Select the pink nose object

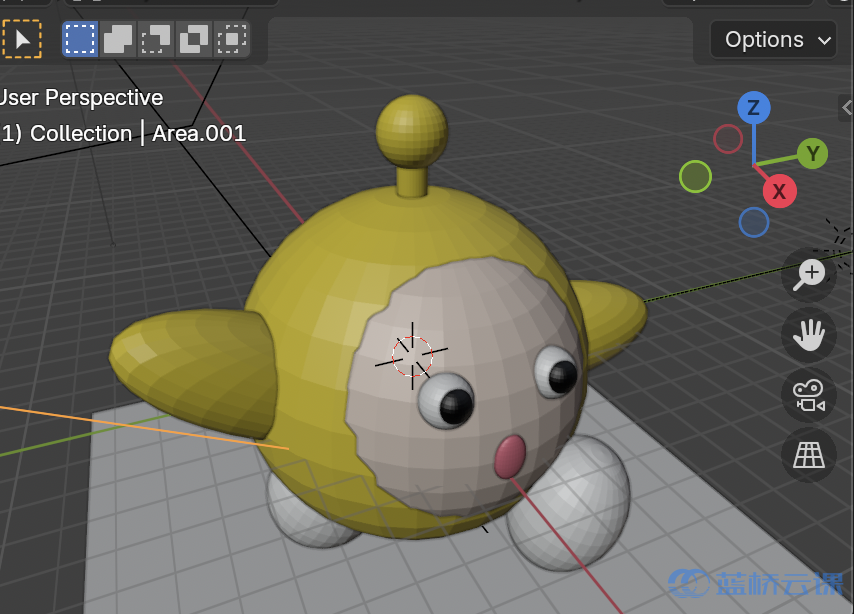[x=510, y=456]
